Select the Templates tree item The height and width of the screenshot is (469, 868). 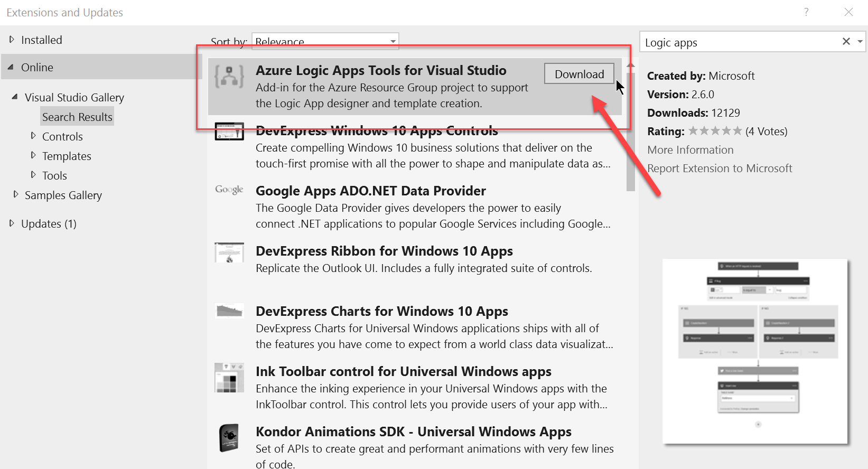pos(67,156)
